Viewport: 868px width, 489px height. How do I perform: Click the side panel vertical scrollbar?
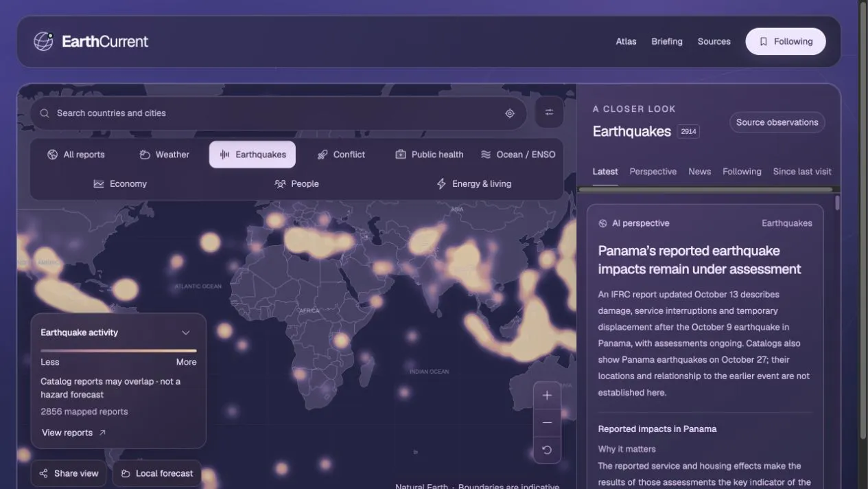837,203
